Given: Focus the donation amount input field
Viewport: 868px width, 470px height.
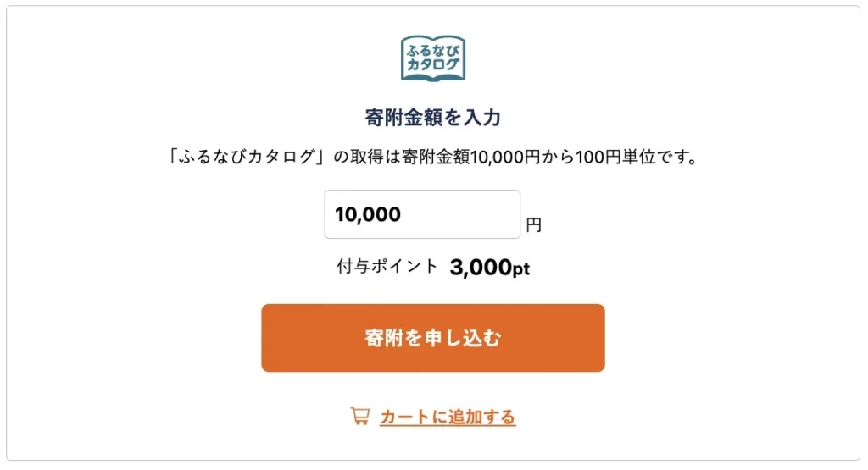Looking at the screenshot, I should click(x=422, y=214).
